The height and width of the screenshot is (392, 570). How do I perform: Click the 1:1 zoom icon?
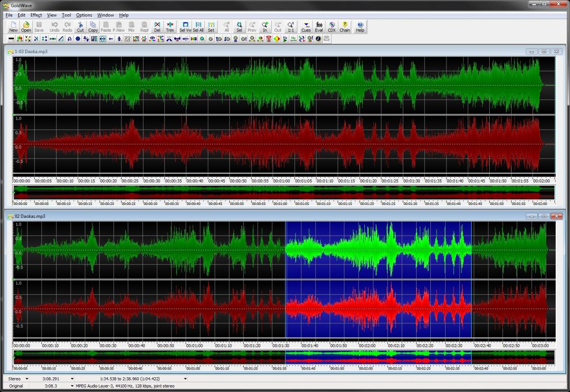291,27
